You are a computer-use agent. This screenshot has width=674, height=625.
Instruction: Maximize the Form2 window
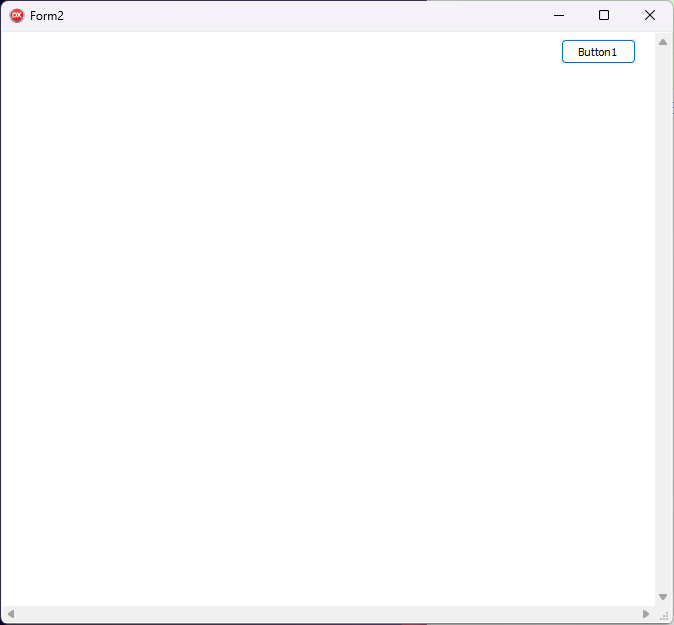[604, 16]
